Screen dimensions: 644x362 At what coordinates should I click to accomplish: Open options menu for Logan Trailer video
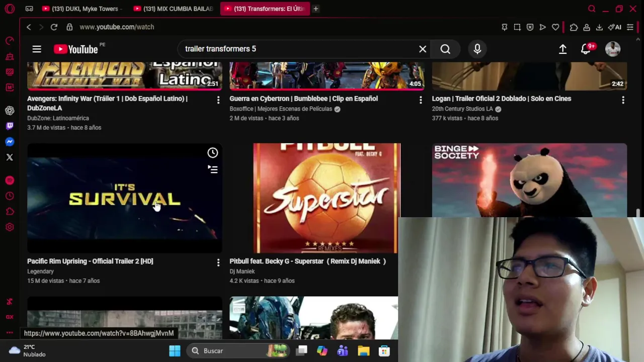pyautogui.click(x=623, y=101)
